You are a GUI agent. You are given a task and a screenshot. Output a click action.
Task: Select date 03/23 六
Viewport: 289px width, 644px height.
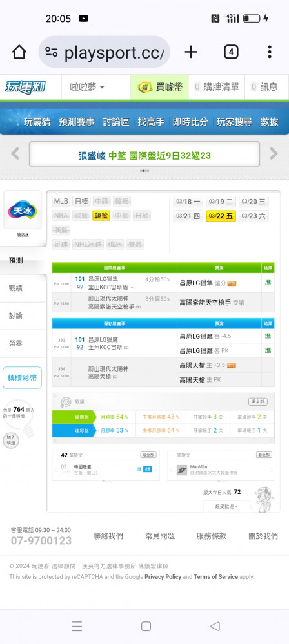(254, 216)
